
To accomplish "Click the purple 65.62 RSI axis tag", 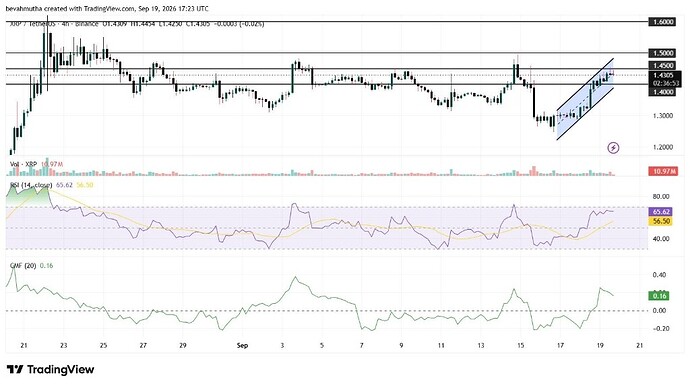I will coord(660,212).
